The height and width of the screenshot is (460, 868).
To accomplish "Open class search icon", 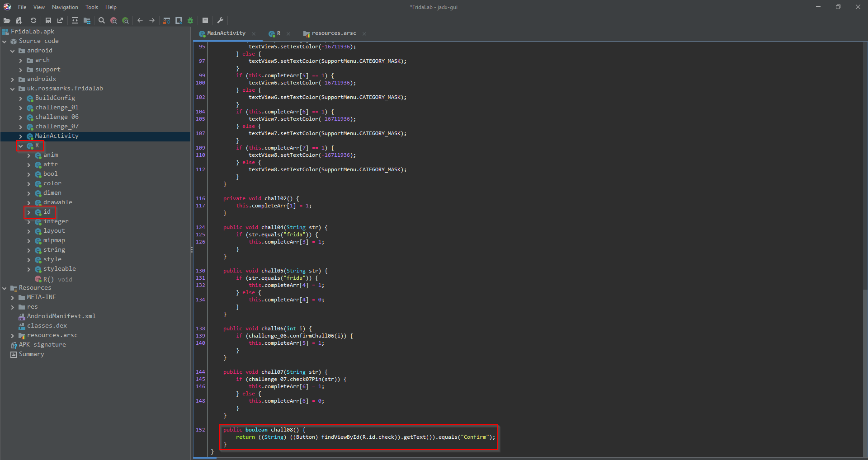I will (113, 20).
